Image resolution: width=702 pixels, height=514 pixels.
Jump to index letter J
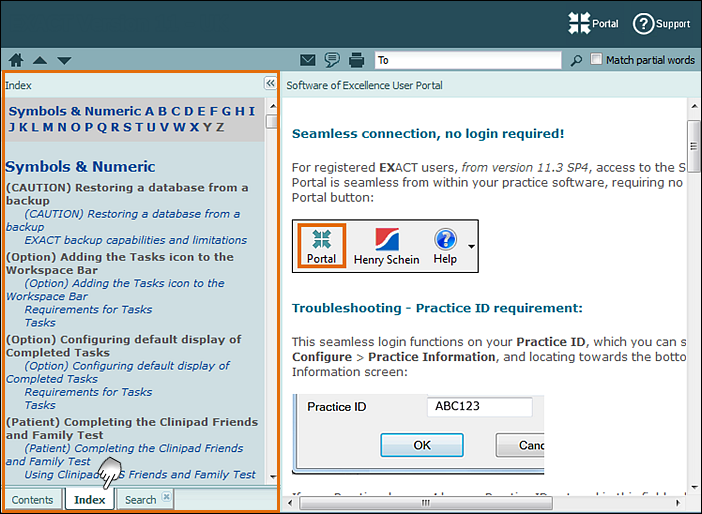(x=12, y=128)
